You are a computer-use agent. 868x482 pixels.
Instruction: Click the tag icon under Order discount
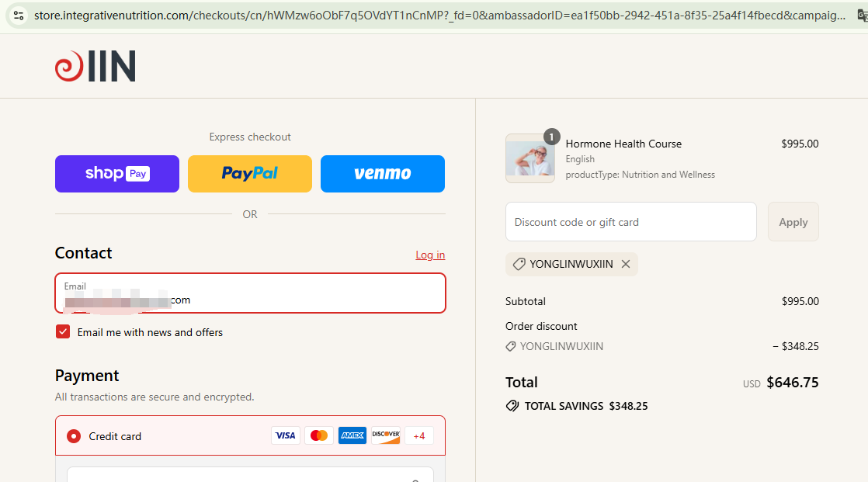pyautogui.click(x=511, y=346)
